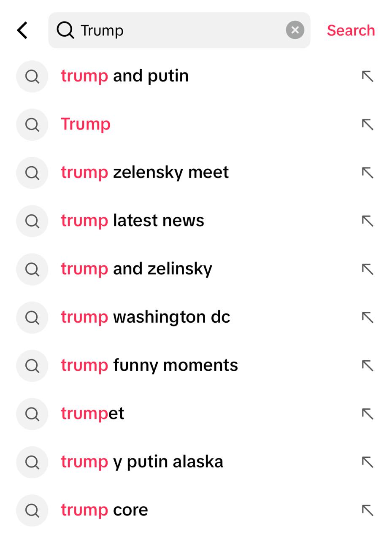Screen dimensions: 392x540
Task: Use arrow beside 'trump washington dc'
Action: point(368,318)
